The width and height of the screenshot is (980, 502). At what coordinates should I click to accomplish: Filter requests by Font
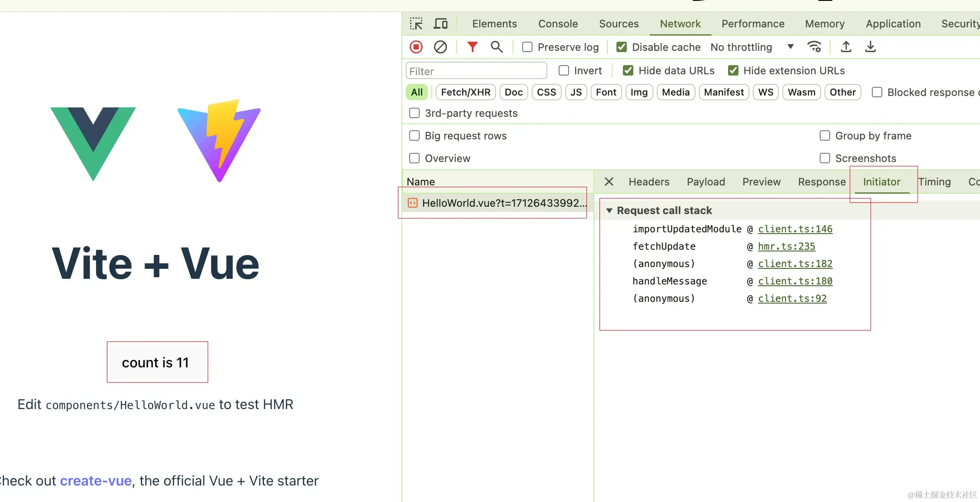point(606,92)
